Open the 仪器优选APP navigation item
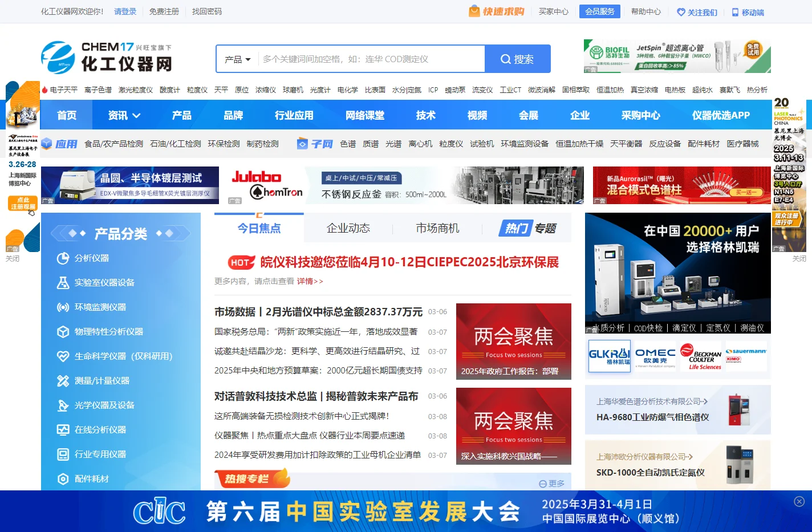 [721, 115]
